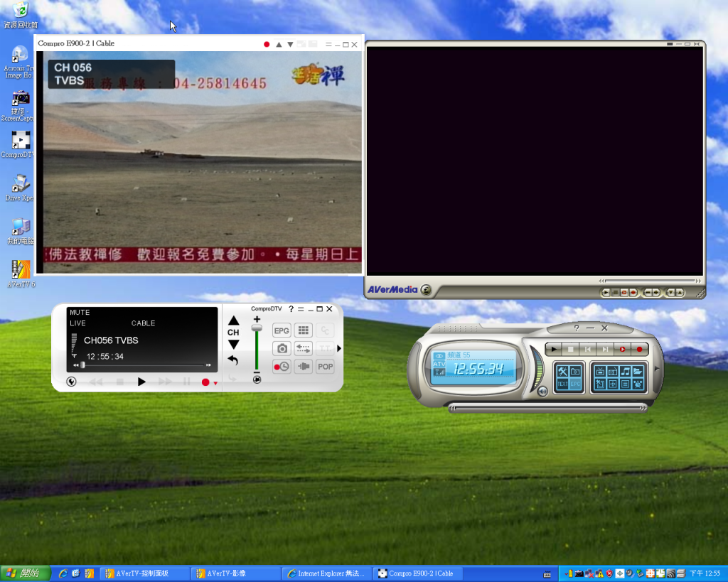Switch to AVerTV-影像 taskbar button
728x582 pixels.
click(x=235, y=573)
